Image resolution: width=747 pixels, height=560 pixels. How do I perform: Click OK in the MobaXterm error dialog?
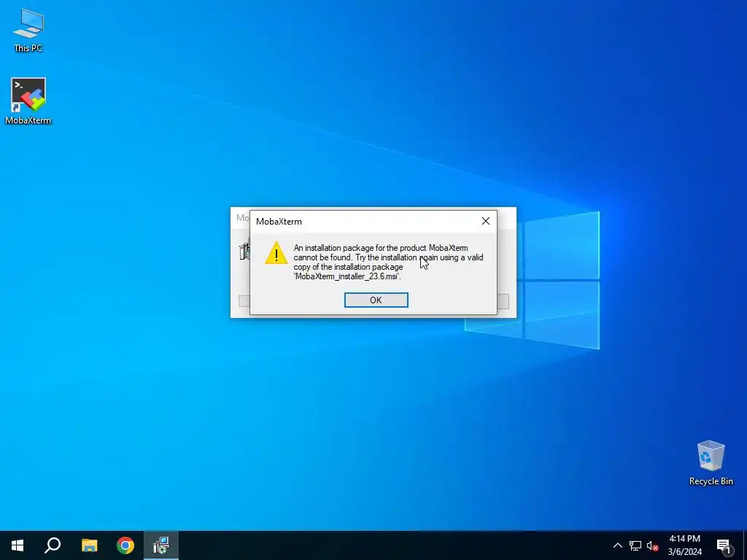pos(376,300)
